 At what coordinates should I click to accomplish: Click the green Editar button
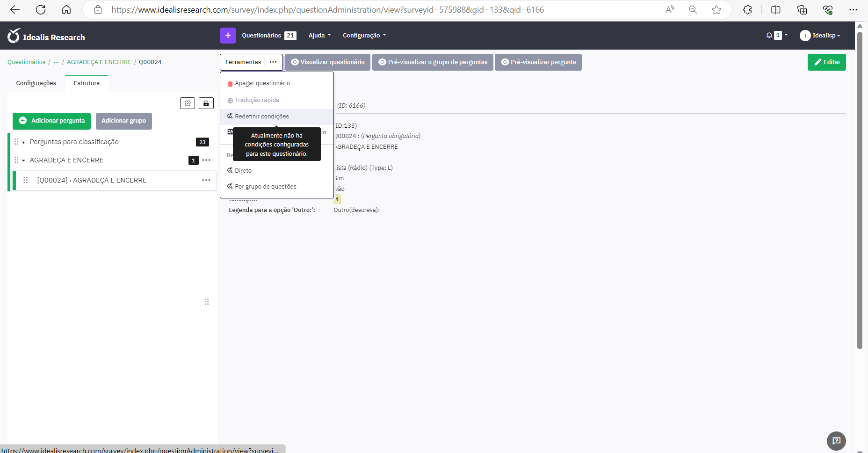[x=826, y=62]
